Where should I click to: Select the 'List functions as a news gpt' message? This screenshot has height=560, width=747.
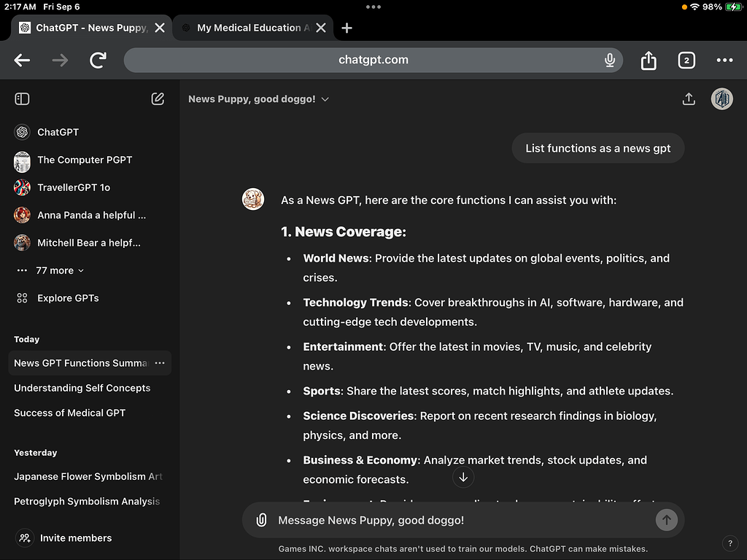598,148
